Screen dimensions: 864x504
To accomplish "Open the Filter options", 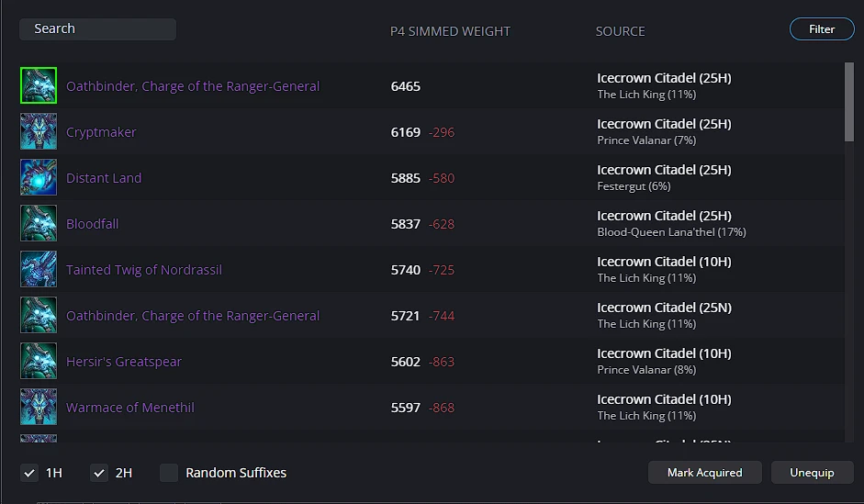I will (x=822, y=29).
